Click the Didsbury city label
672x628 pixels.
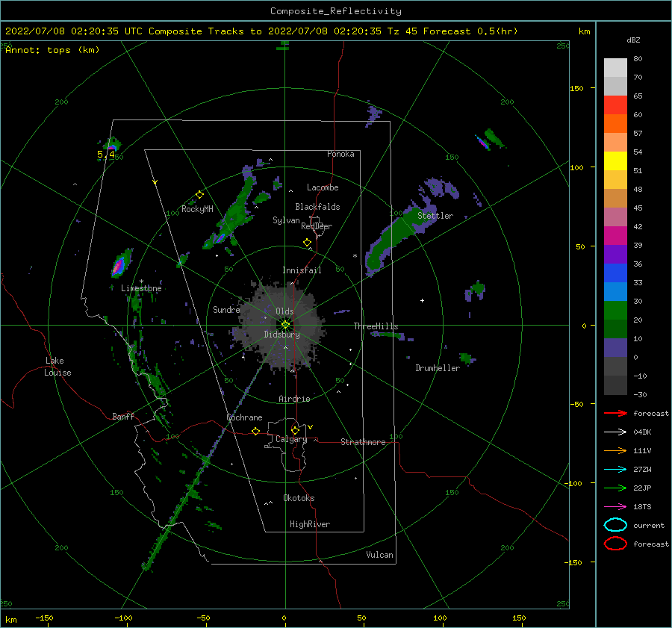pyautogui.click(x=282, y=335)
